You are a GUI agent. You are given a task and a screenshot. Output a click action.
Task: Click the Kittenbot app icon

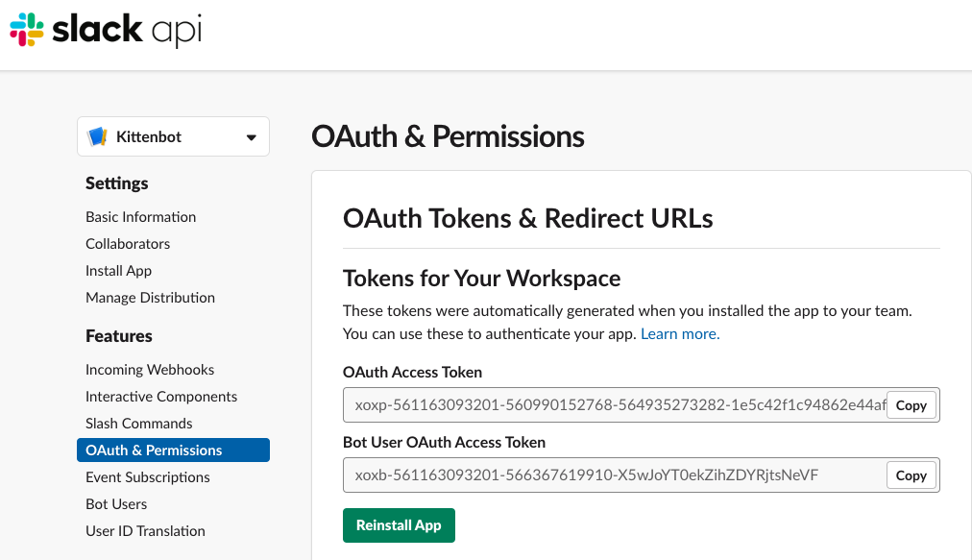(97, 136)
